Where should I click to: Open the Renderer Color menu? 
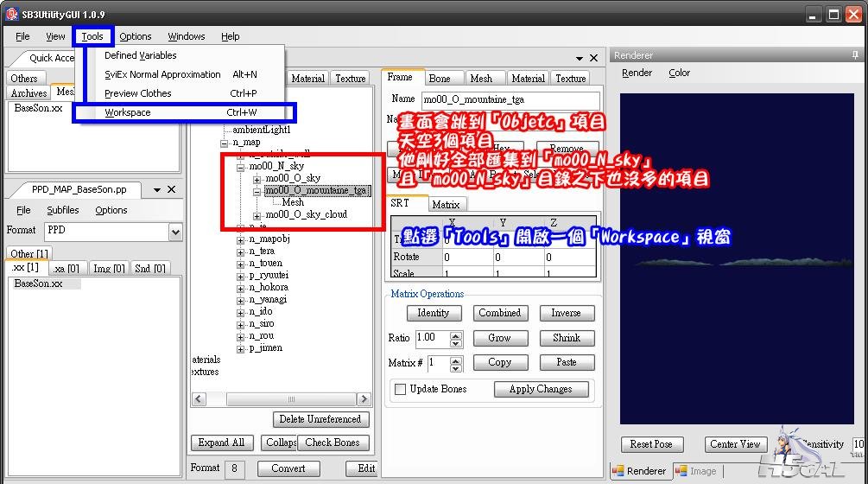click(679, 73)
